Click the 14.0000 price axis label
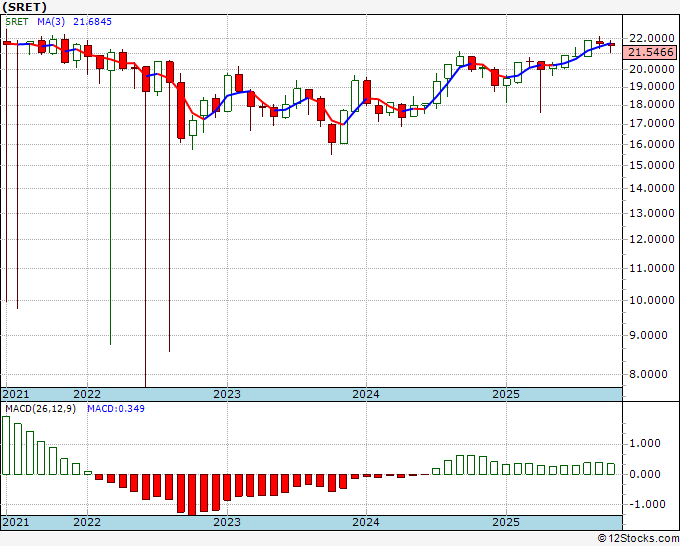The height and width of the screenshot is (546, 680). tap(651, 188)
